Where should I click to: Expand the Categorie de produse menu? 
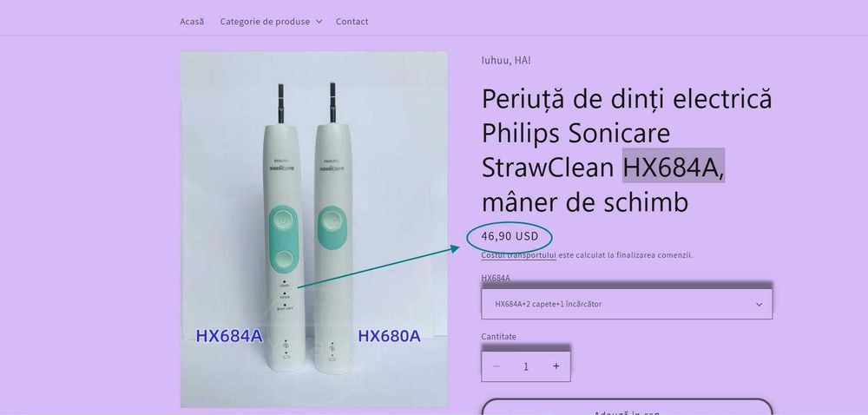click(x=271, y=22)
